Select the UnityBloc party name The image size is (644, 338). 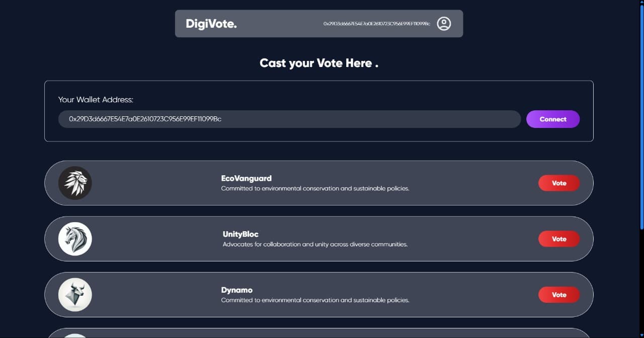click(x=240, y=234)
